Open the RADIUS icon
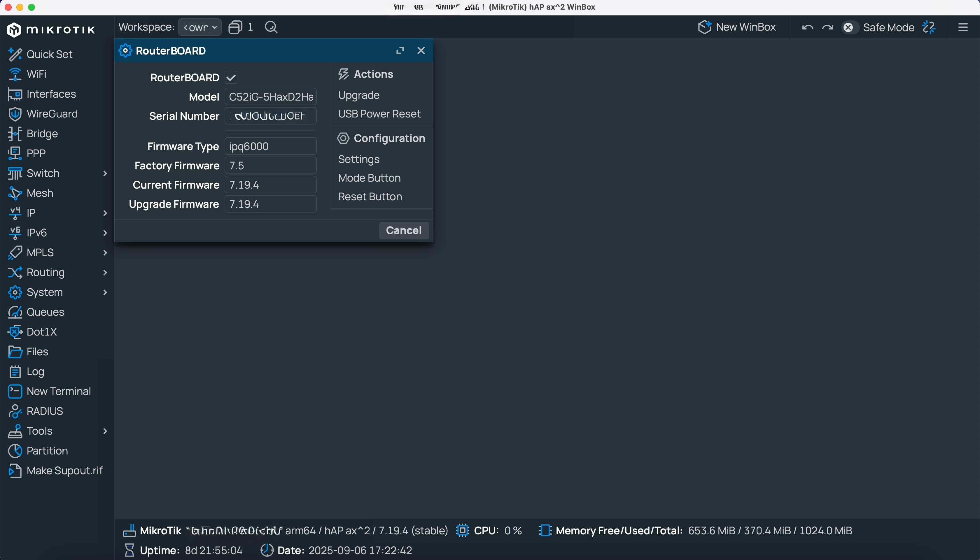 point(15,411)
